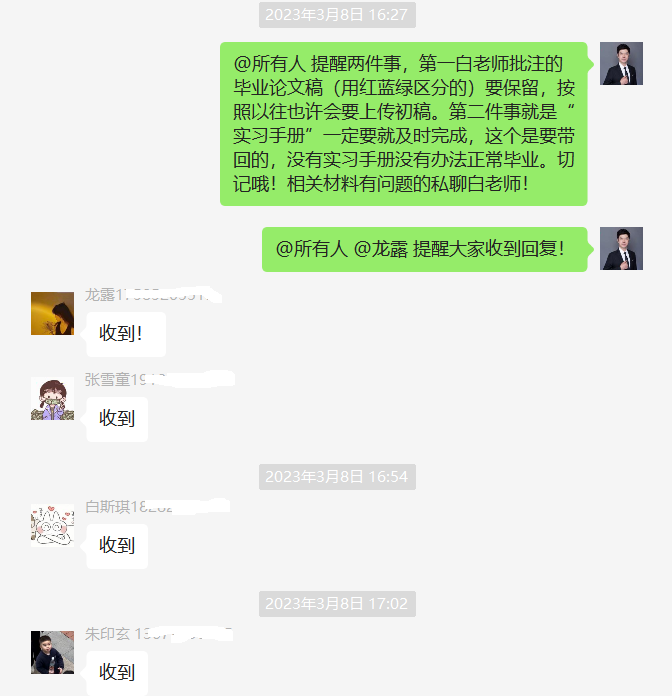Click the 17:02 timestamp label
672x696 pixels.
pyautogui.click(x=337, y=604)
